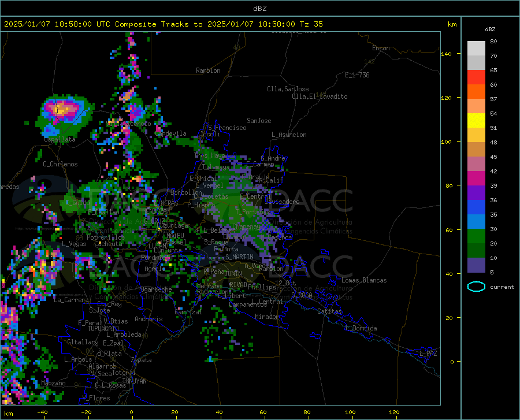520x420 pixels.
Task: Pick the bright yellow 54-51 dBZ swatch
Action: 476,121
